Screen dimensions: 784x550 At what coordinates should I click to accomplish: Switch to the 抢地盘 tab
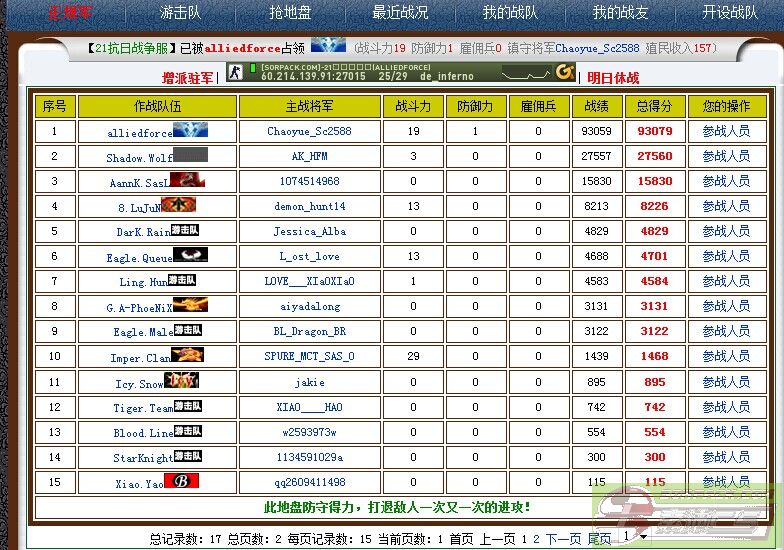290,13
